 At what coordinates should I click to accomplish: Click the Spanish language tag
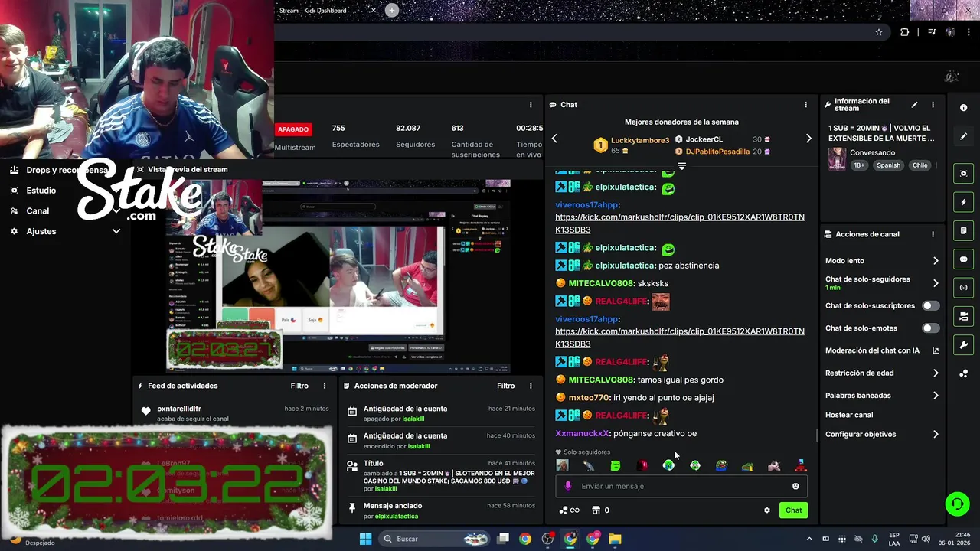click(889, 165)
